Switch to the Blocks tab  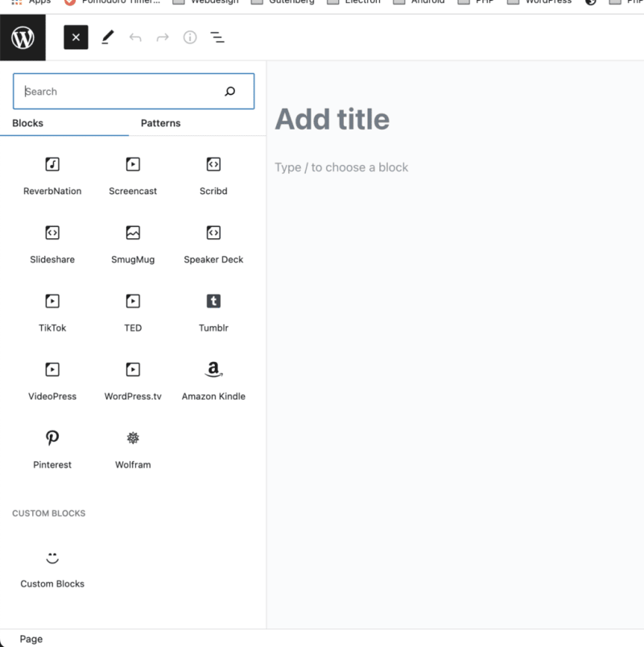[x=27, y=123]
